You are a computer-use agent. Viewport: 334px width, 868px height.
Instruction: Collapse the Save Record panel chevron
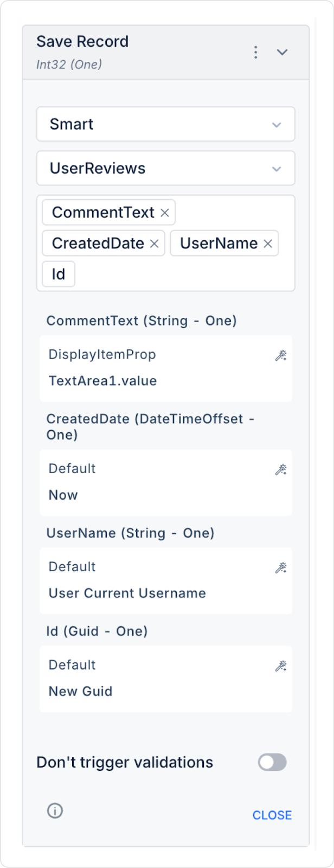[282, 52]
